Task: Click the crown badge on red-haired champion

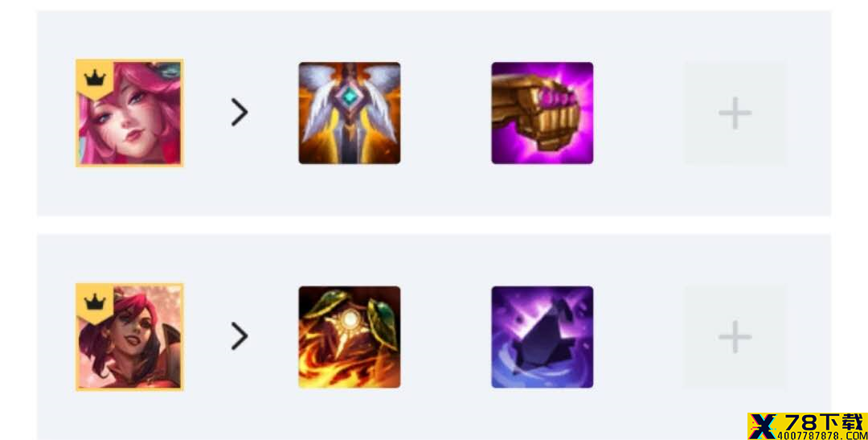Action: coord(95,302)
